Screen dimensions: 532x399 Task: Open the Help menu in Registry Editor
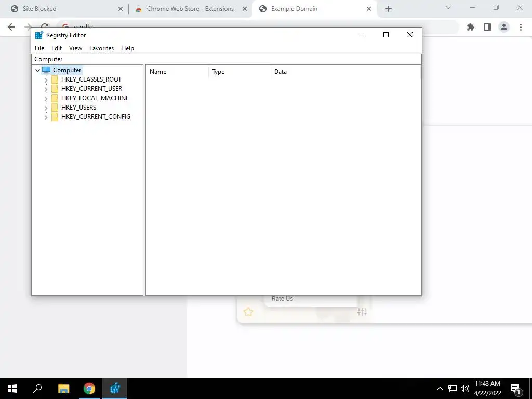coord(127,48)
